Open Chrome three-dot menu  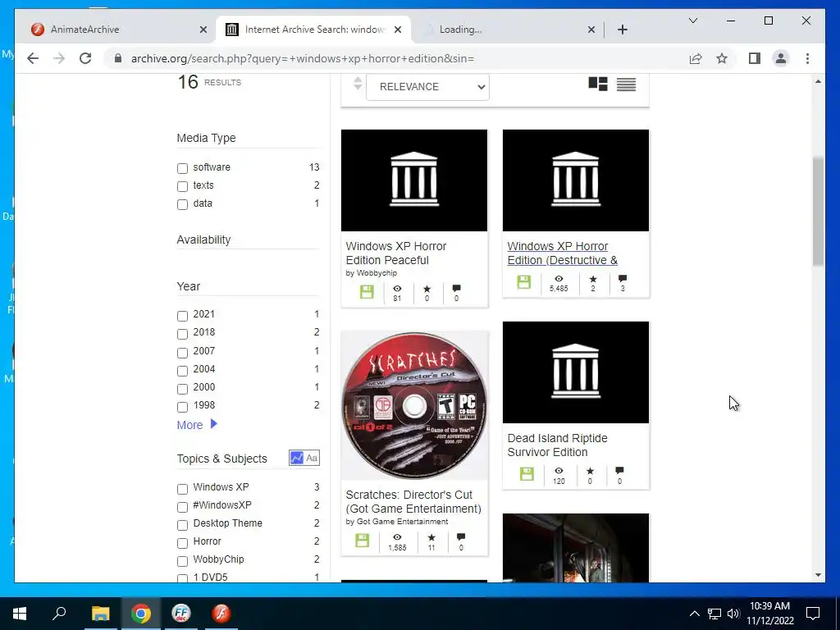[x=807, y=58]
